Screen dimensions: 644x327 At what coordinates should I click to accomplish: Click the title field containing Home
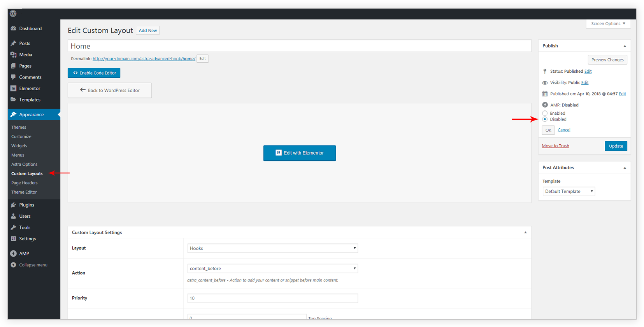[300, 46]
